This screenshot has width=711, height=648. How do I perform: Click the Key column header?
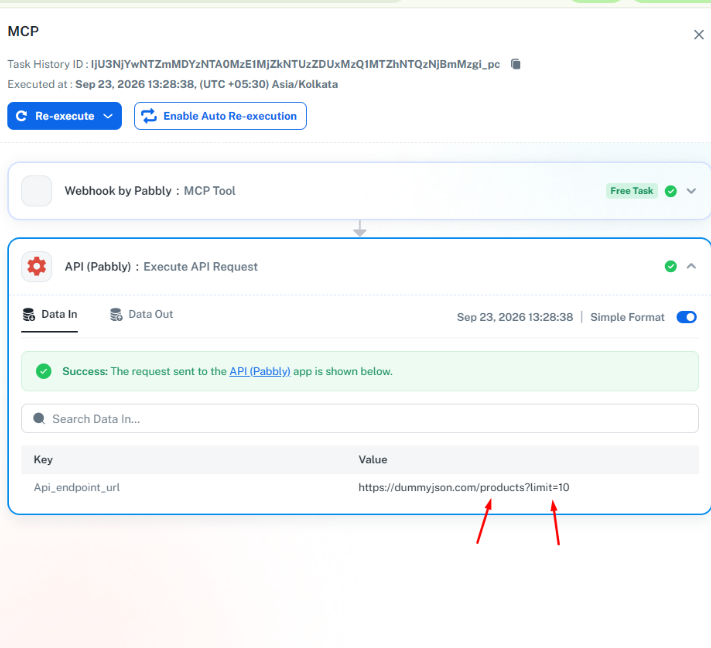(43, 460)
